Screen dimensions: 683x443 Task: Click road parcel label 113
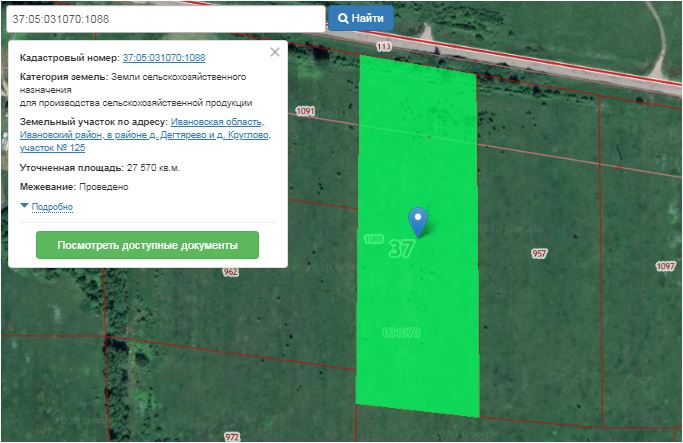(x=382, y=46)
